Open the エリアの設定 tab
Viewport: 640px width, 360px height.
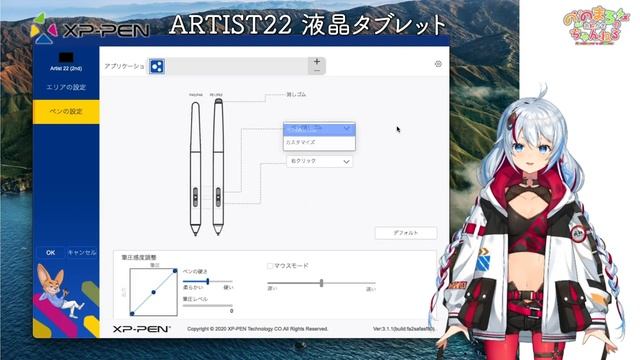pyautogui.click(x=66, y=87)
